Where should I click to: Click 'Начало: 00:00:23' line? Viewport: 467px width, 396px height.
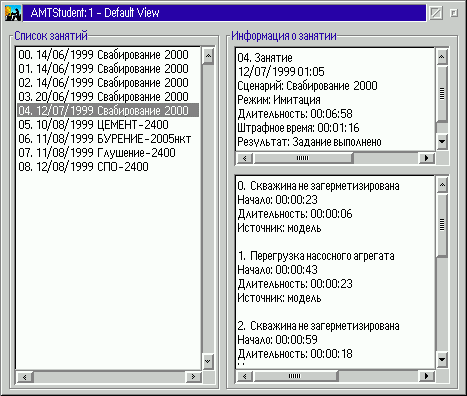[277, 200]
